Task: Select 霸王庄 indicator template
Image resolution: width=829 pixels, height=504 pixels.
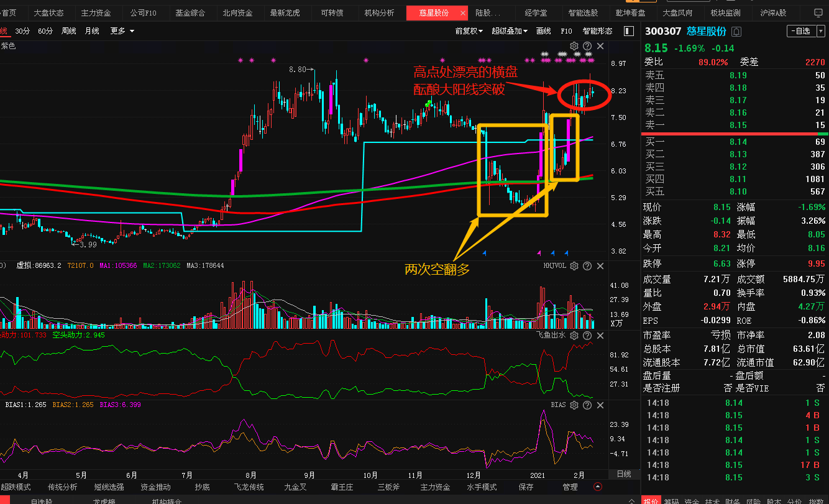Action: click(x=342, y=487)
